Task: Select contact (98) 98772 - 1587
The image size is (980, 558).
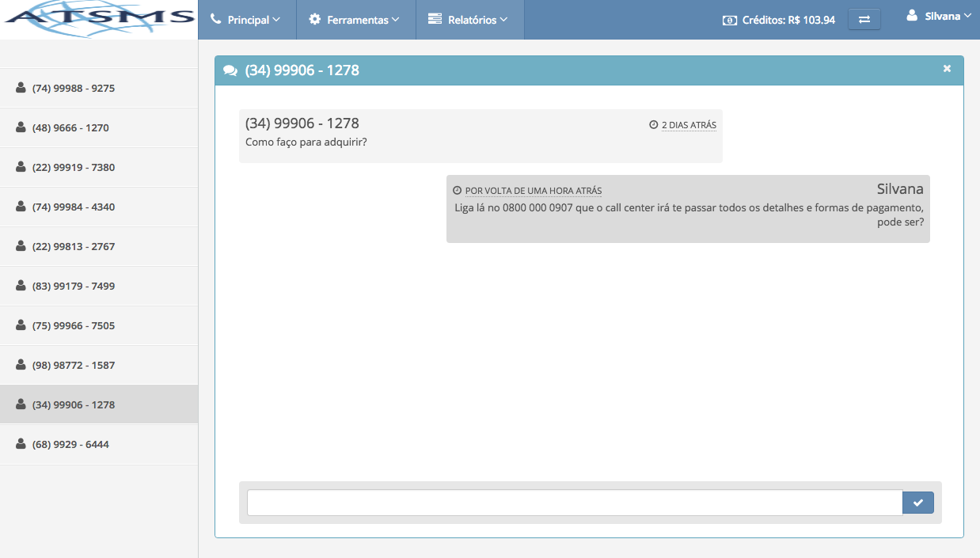Action: click(x=73, y=365)
